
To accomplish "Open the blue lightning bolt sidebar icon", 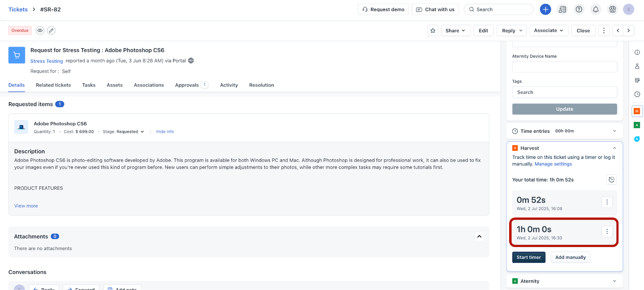I will [637, 139].
